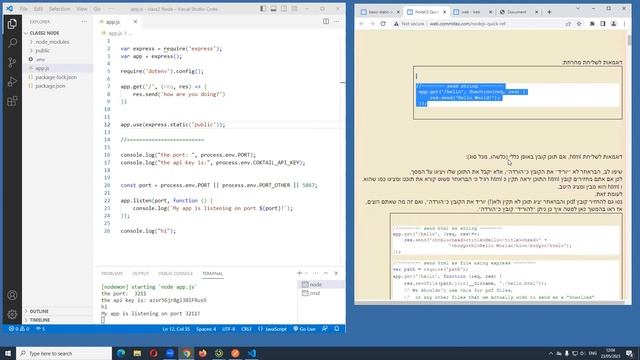
Task: Select JavaScript language mode in status bar
Action: 273,329
